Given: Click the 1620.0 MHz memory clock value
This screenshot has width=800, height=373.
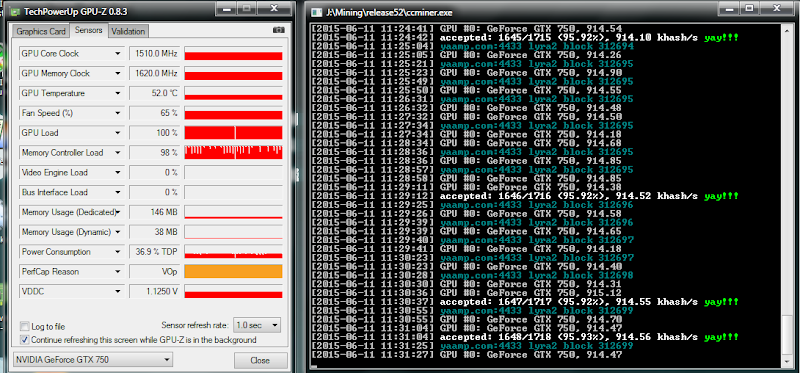Looking at the screenshot, I should coord(155,73).
